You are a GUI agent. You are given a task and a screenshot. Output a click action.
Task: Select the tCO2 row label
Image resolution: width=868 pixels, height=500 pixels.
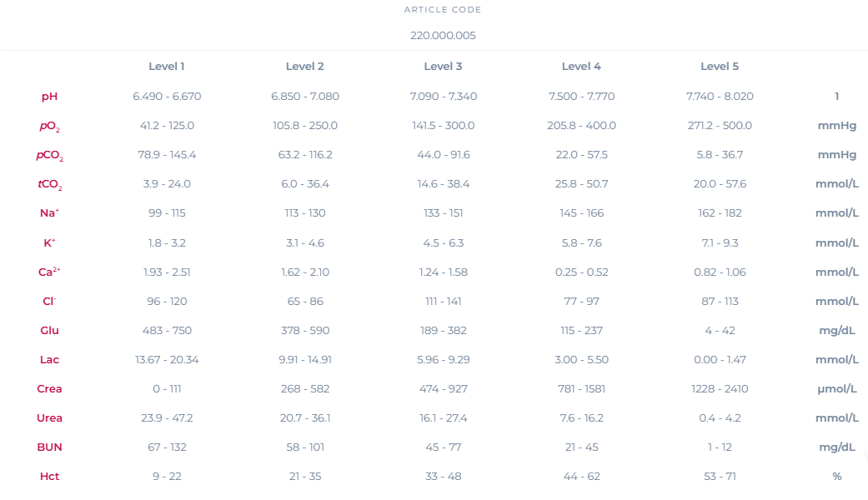click(x=50, y=184)
